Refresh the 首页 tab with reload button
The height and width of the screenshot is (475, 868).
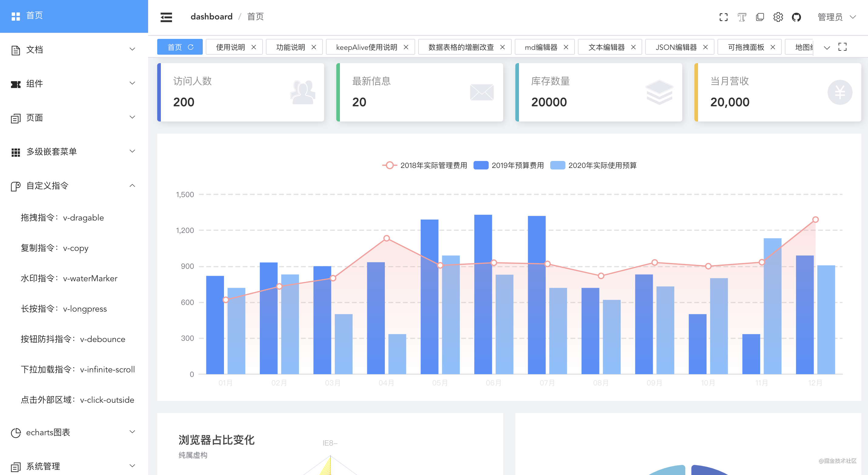[191, 47]
